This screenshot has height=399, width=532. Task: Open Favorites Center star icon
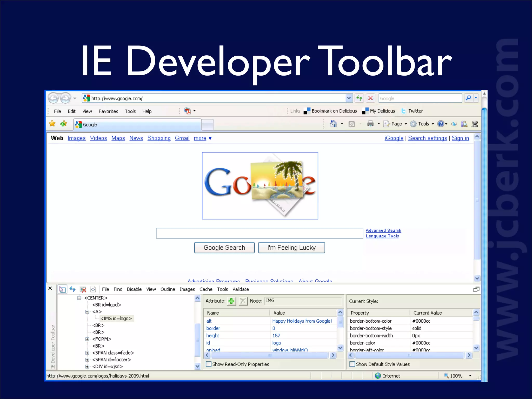pos(52,124)
